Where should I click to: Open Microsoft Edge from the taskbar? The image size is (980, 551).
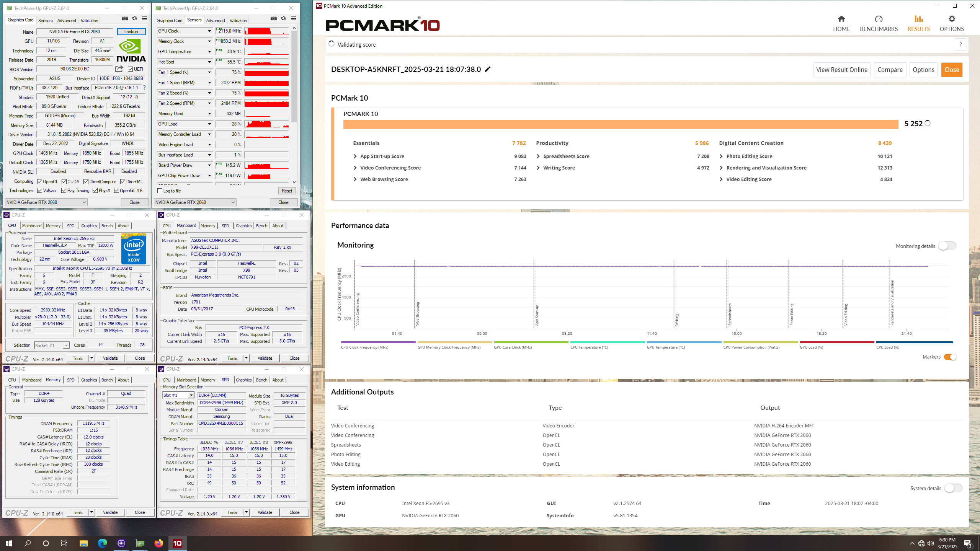click(102, 543)
